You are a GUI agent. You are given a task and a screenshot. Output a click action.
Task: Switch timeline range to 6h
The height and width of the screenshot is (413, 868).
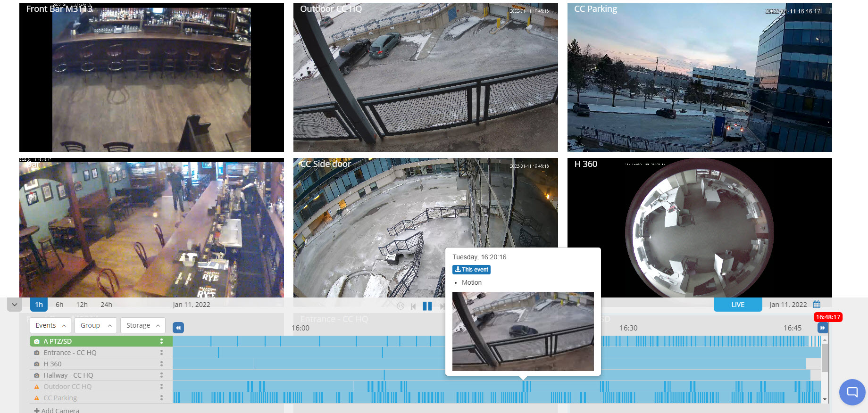point(59,305)
